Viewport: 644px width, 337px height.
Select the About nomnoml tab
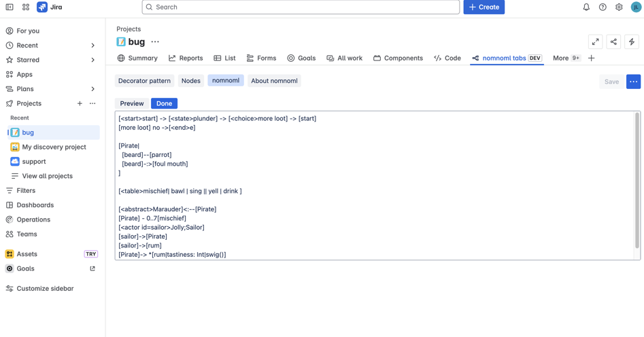click(274, 81)
